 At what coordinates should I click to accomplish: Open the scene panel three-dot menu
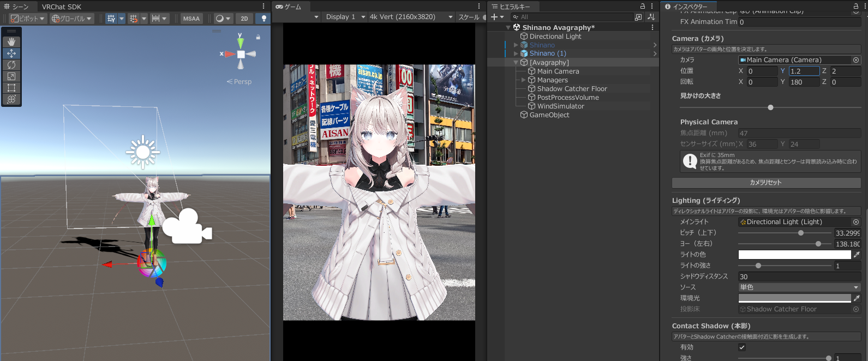[264, 6]
